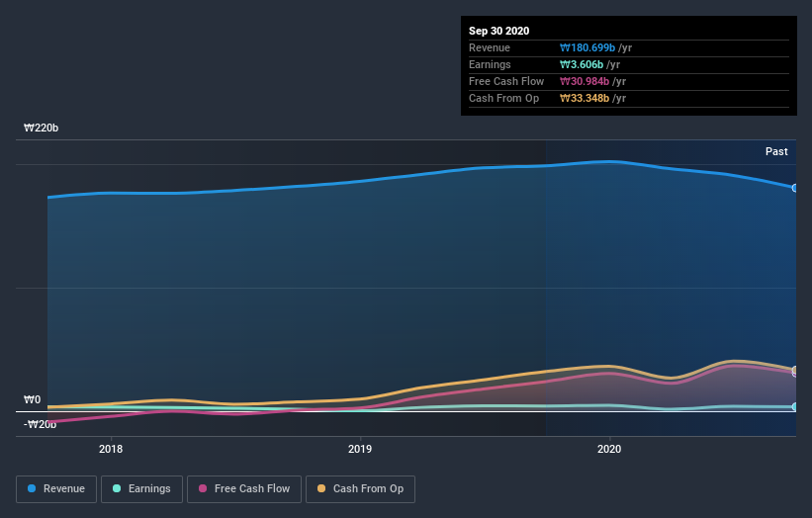This screenshot has height=518, width=812.
Task: Click the Earnings row label in tooltip
Action: click(x=490, y=64)
